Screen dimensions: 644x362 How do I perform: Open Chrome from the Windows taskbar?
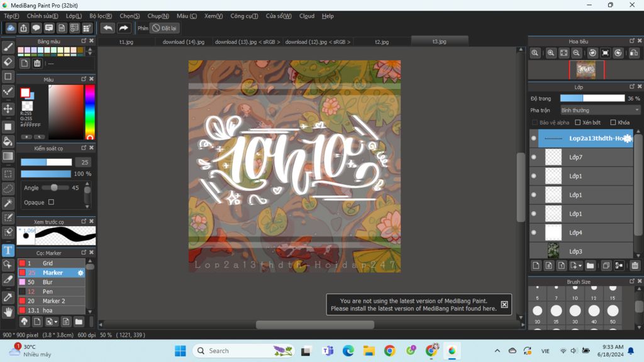(389, 351)
